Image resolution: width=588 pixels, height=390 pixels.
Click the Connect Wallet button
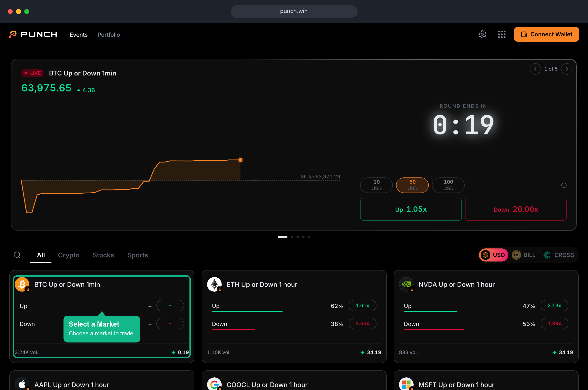coord(546,34)
